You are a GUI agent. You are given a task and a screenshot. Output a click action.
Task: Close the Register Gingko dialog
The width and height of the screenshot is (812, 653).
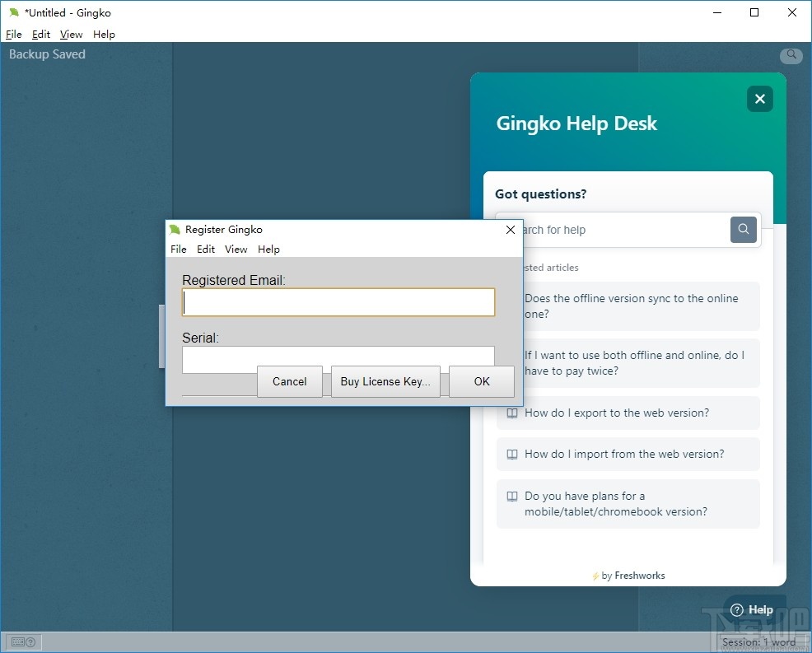click(x=510, y=230)
